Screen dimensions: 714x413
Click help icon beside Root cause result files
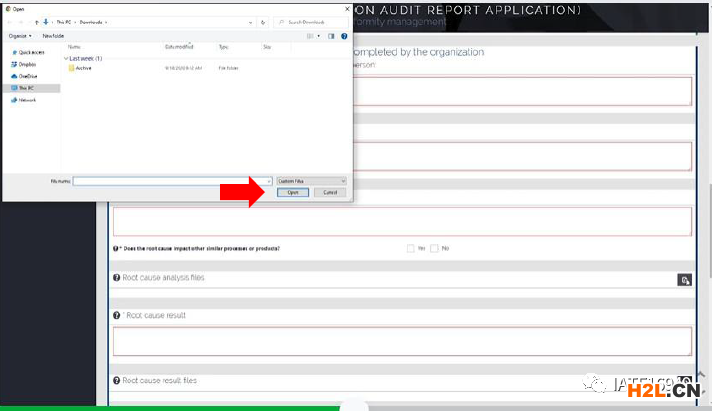point(117,381)
